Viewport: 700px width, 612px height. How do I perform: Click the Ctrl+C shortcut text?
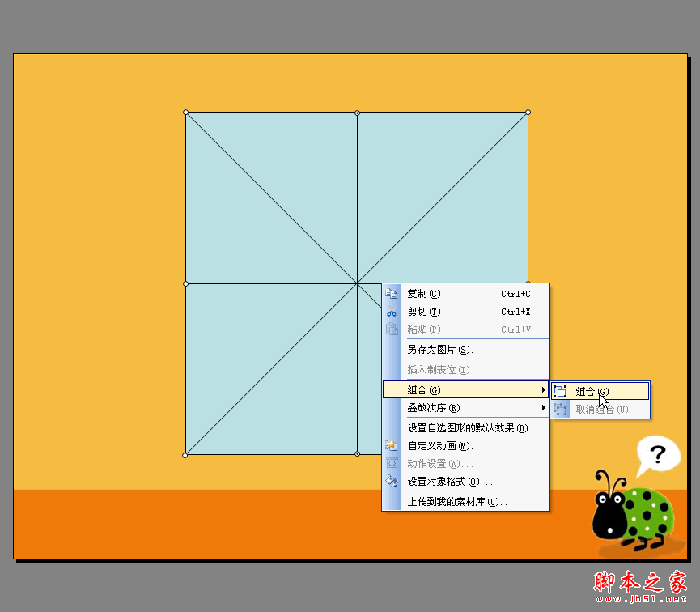click(x=515, y=294)
